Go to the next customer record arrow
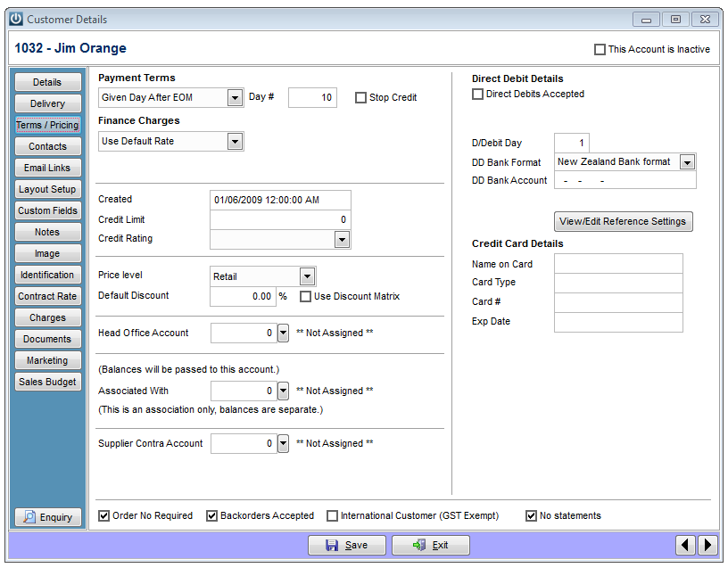728x568 pixels. click(x=707, y=544)
